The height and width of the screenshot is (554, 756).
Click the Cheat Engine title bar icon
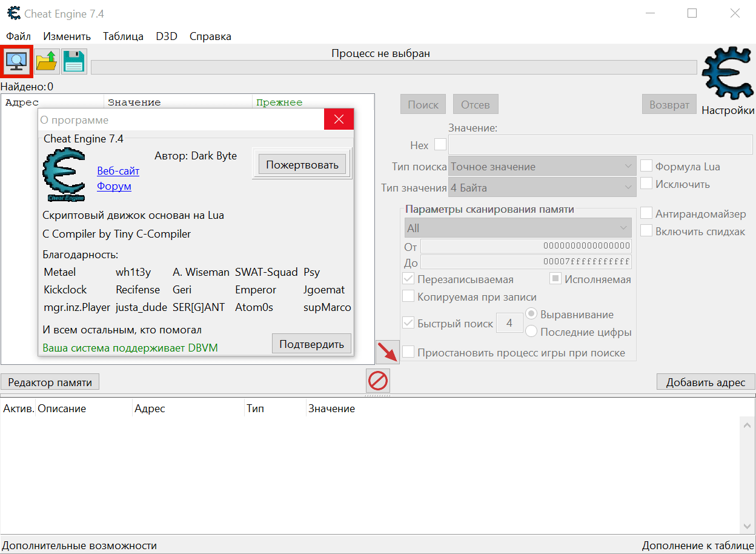pos(13,13)
